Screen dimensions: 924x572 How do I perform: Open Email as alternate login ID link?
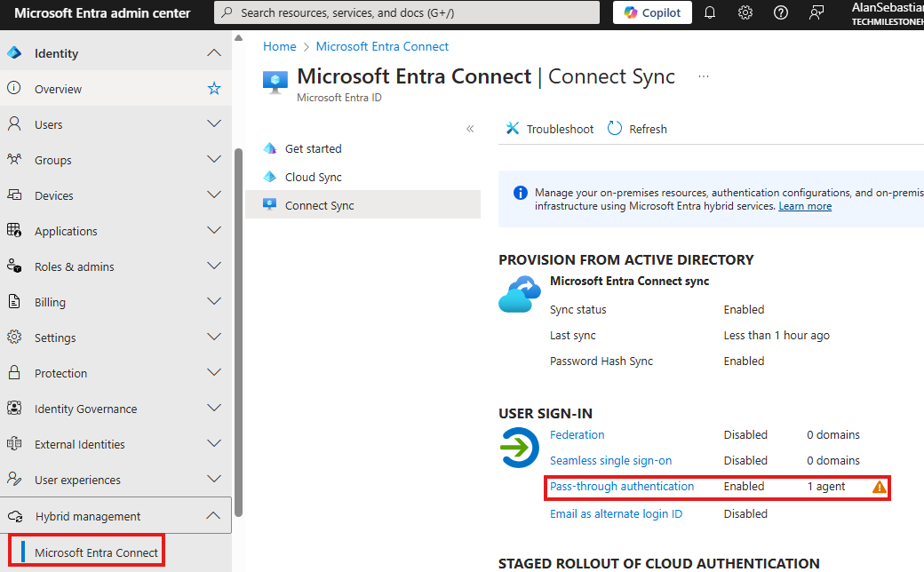(616, 513)
